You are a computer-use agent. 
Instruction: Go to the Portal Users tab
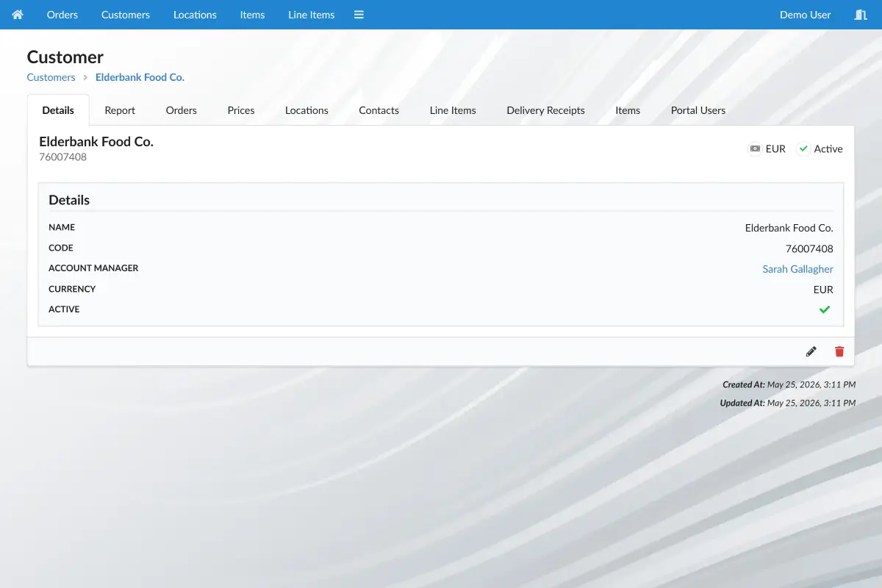698,110
